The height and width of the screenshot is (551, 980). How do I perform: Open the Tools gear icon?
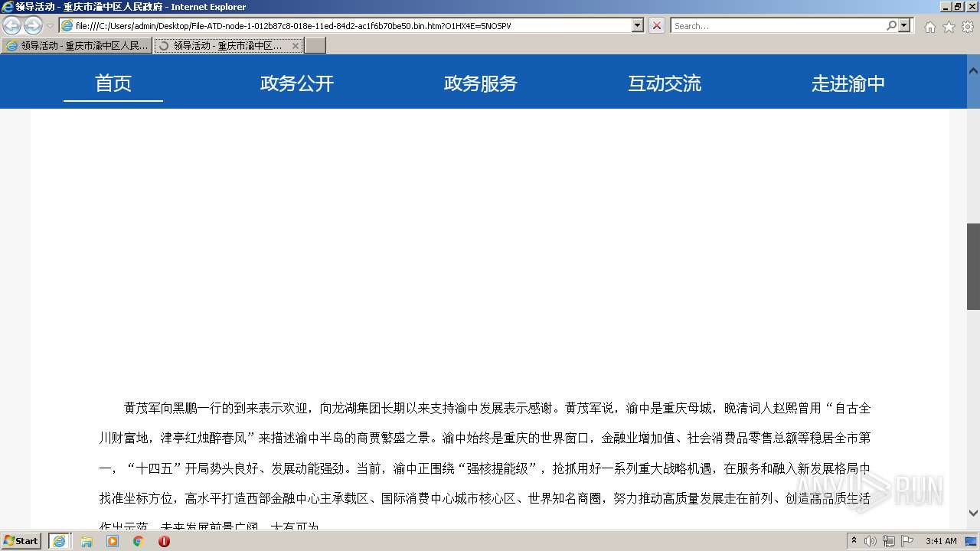[x=968, y=27]
